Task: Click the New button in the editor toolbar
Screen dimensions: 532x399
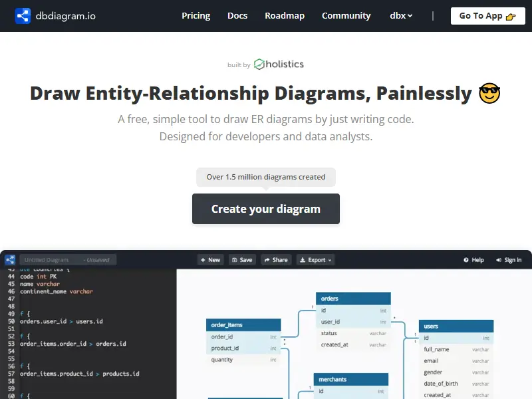Action: click(210, 260)
